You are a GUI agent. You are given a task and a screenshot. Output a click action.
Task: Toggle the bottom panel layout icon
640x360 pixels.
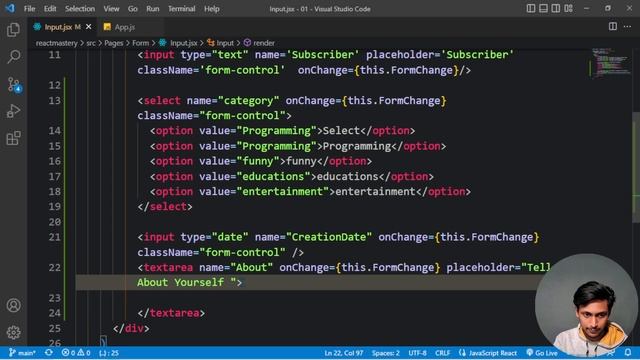543,8
